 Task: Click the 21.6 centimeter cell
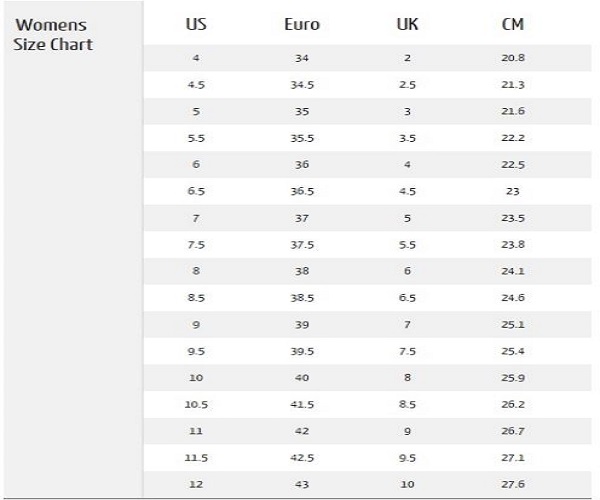(x=513, y=111)
